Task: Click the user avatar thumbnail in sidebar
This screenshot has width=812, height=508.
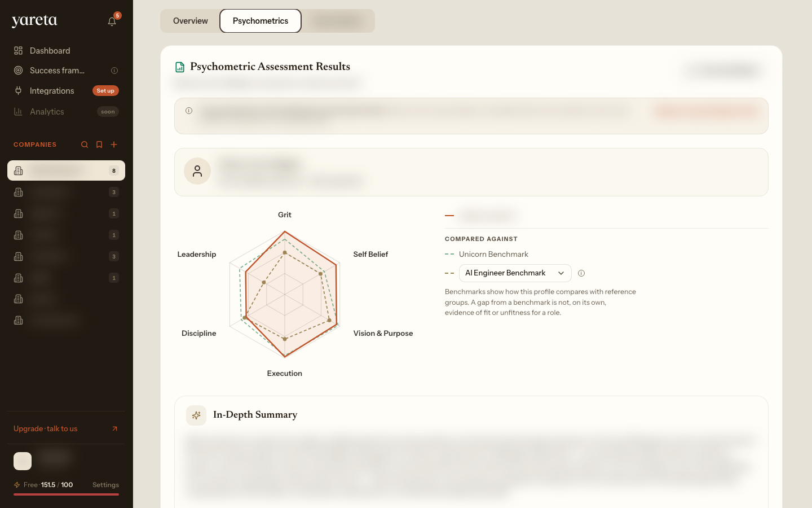Action: [x=23, y=461]
